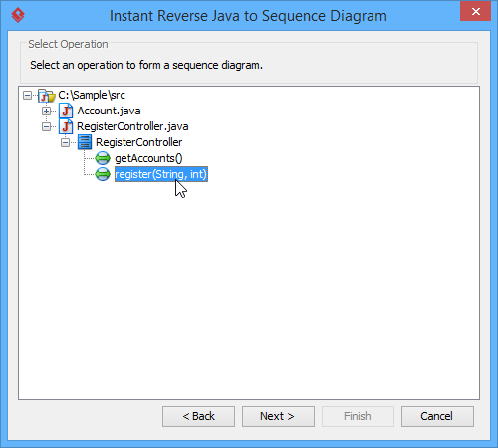Close the Instant Reverse dialog window
The image size is (498, 448).
click(476, 11)
